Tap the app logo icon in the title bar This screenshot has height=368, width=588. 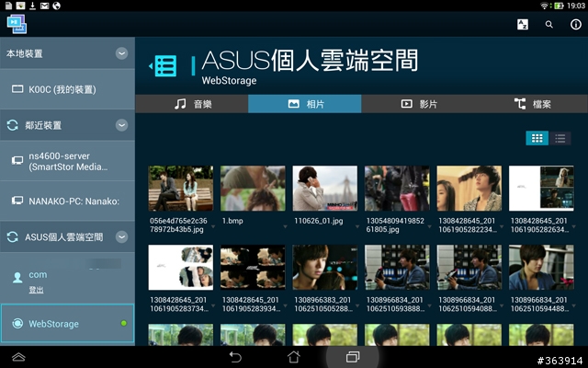pos(17,24)
